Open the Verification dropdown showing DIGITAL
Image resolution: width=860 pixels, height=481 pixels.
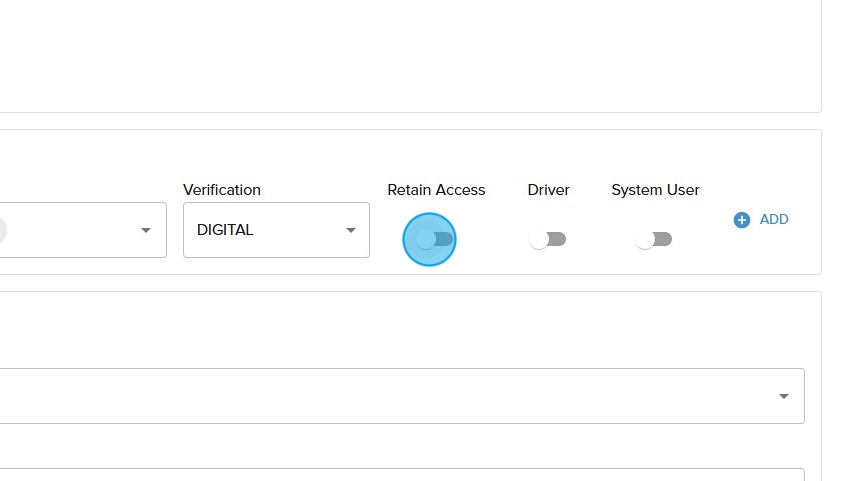tap(276, 230)
